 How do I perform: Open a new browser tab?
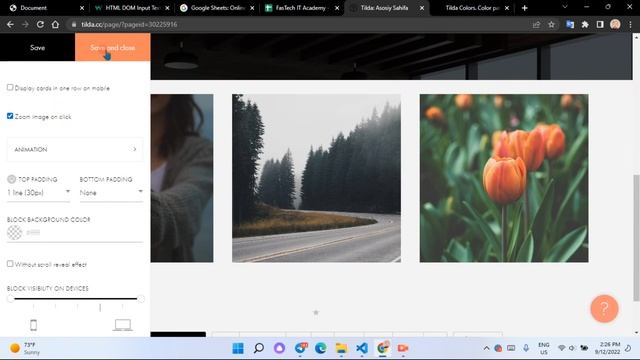[524, 8]
